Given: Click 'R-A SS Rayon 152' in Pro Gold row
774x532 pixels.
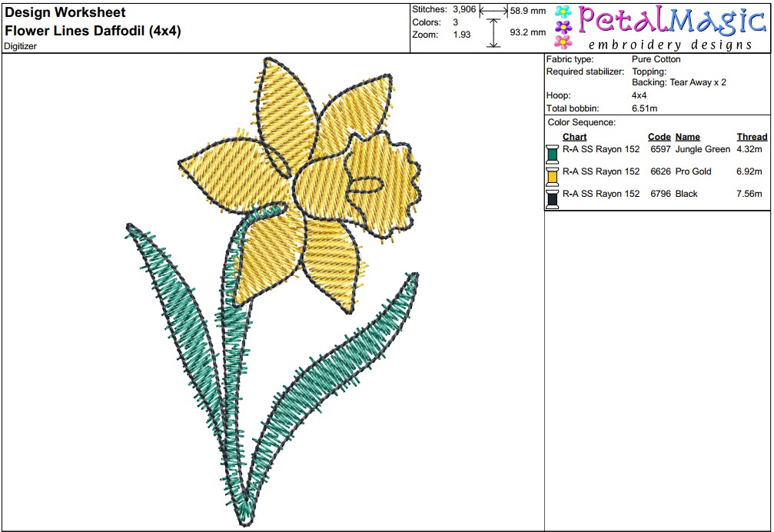Looking at the screenshot, I should pyautogui.click(x=601, y=171).
